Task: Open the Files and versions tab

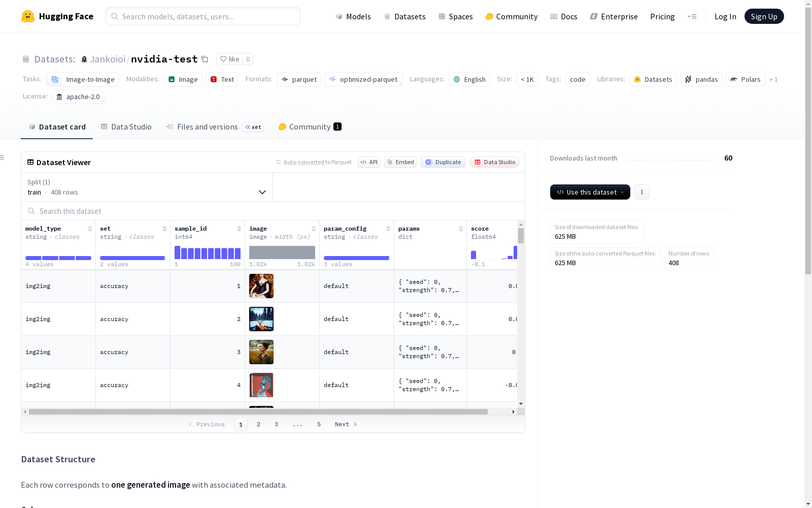Action: [x=215, y=127]
